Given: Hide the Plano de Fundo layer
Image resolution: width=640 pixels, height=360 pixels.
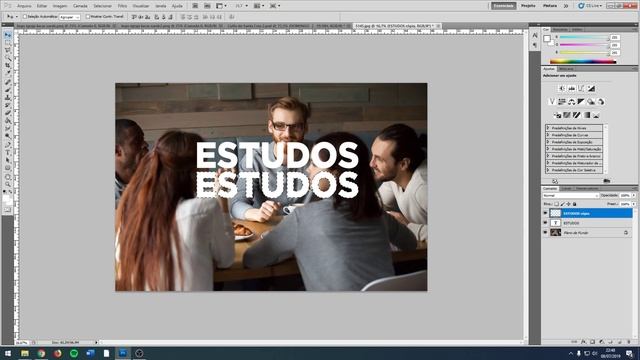Looking at the screenshot, I should pos(545,233).
